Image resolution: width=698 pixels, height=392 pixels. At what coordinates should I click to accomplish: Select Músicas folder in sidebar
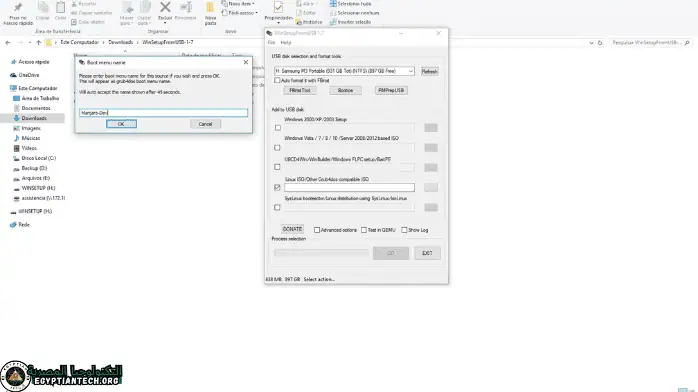[x=31, y=138]
